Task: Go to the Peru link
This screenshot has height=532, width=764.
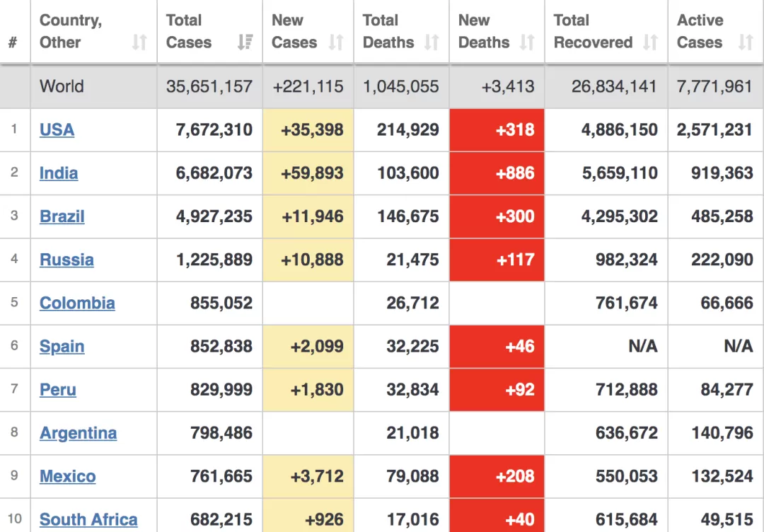Action: pyautogui.click(x=57, y=390)
